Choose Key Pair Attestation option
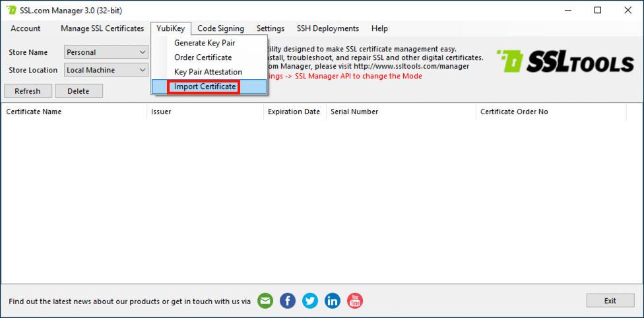Image resolution: width=644 pixels, height=318 pixels. [208, 72]
